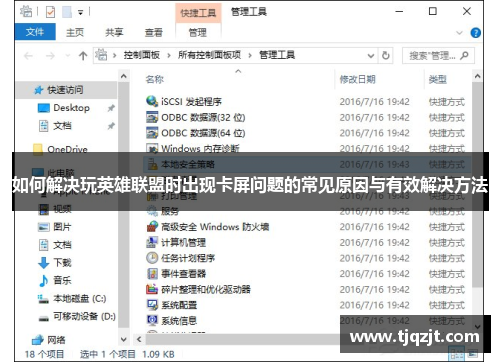Click the back navigation arrow
This screenshot has height=362, width=500.
29,55
